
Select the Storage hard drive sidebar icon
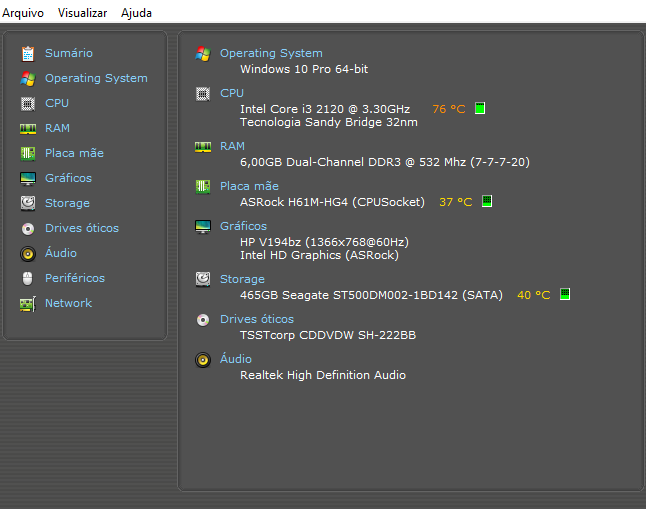28,204
